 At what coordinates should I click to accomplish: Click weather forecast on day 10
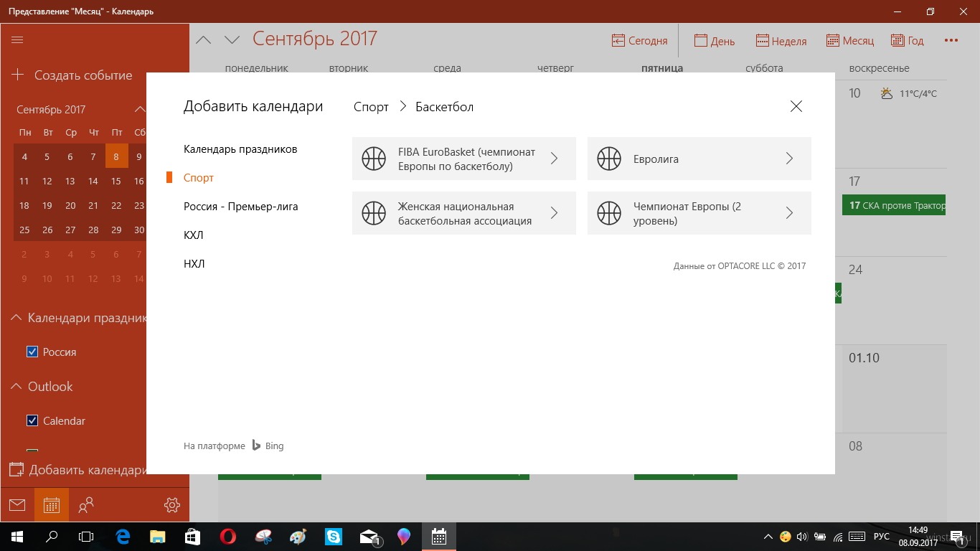click(x=908, y=93)
